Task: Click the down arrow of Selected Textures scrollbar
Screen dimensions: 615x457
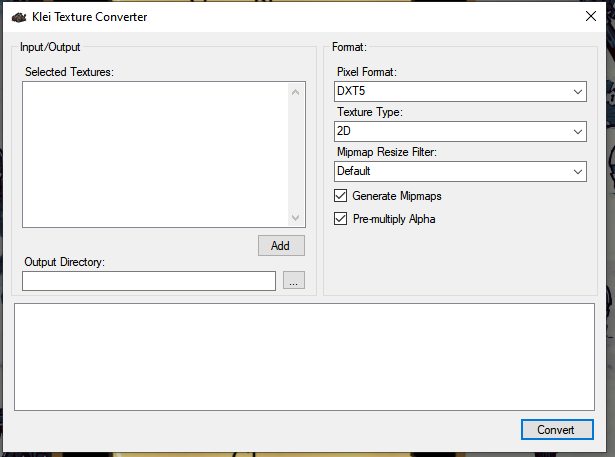Action: (x=295, y=217)
